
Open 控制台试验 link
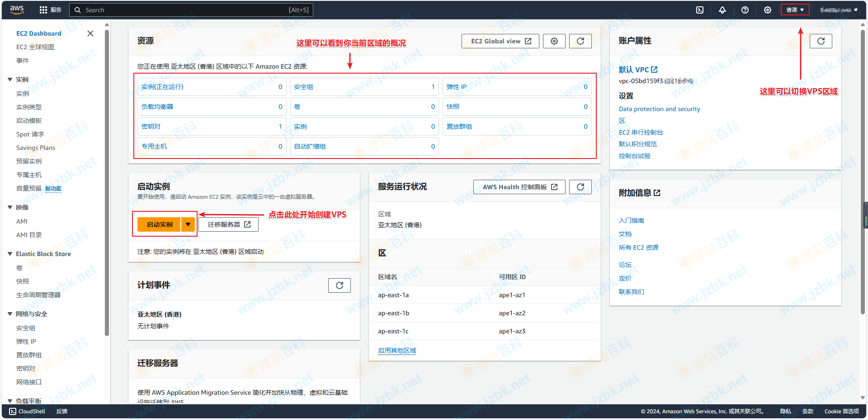coord(635,156)
